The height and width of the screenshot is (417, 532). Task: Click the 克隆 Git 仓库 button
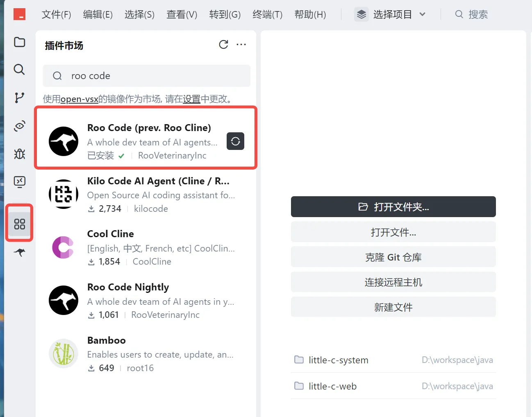point(393,257)
